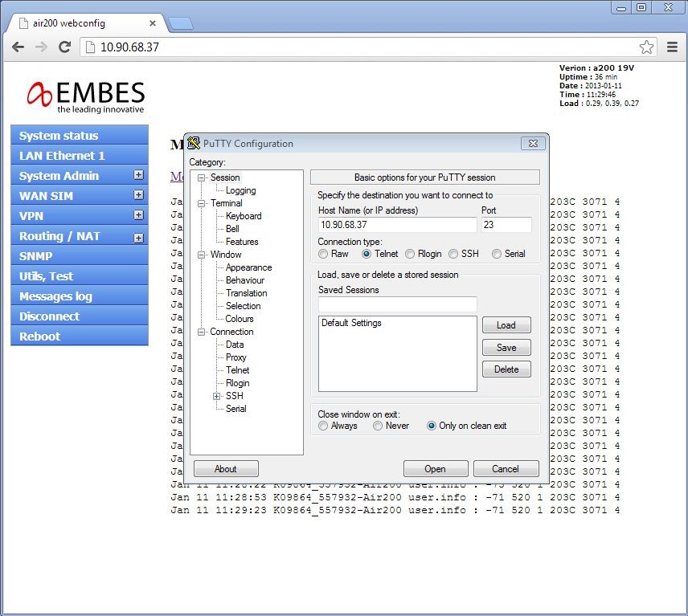Select the Rlogin connection type
This screenshot has width=688, height=616.
[x=410, y=254]
